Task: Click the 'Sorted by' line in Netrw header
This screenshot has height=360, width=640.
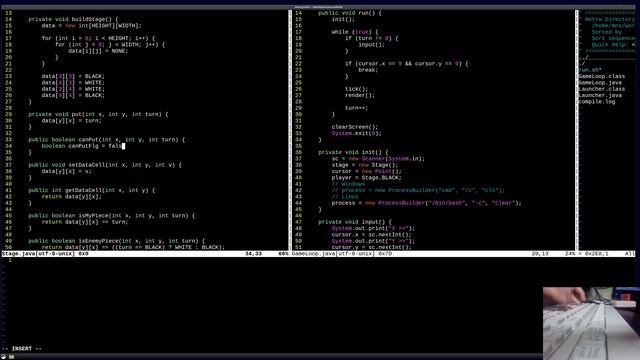Action: (x=607, y=32)
